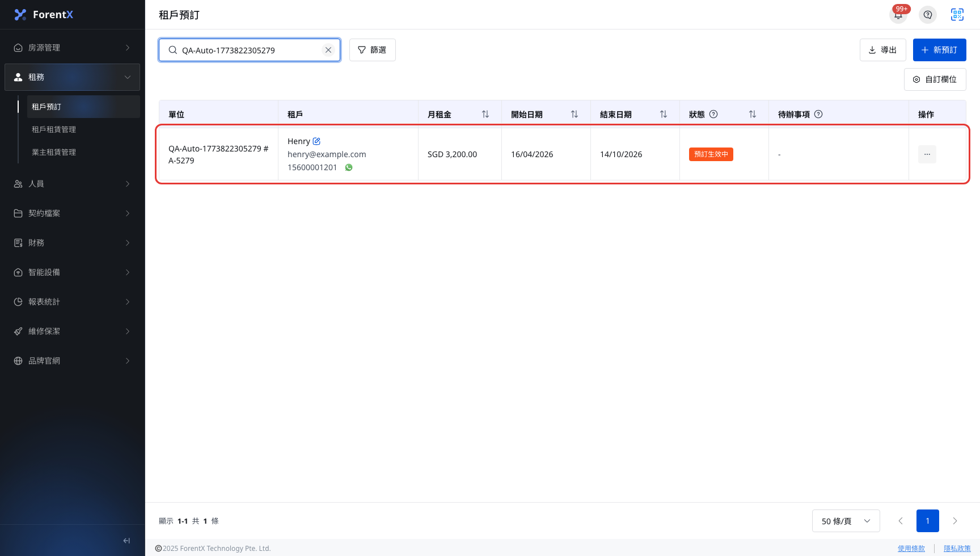Expand the 智能設備 sidebar menu

pyautogui.click(x=72, y=272)
